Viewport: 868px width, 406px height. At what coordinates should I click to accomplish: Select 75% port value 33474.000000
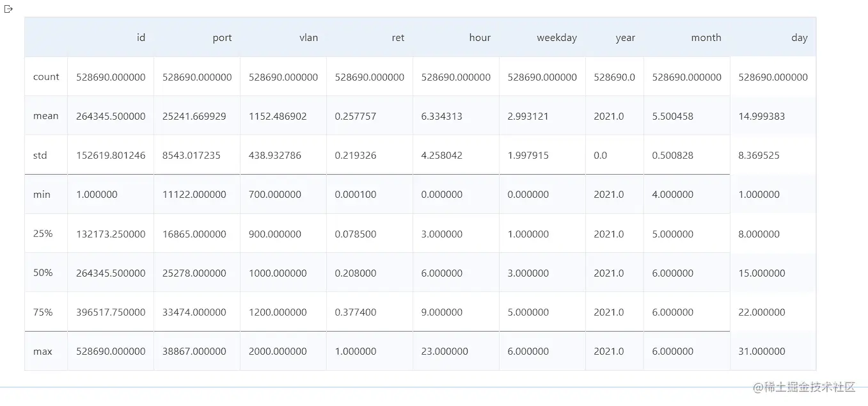(x=194, y=313)
